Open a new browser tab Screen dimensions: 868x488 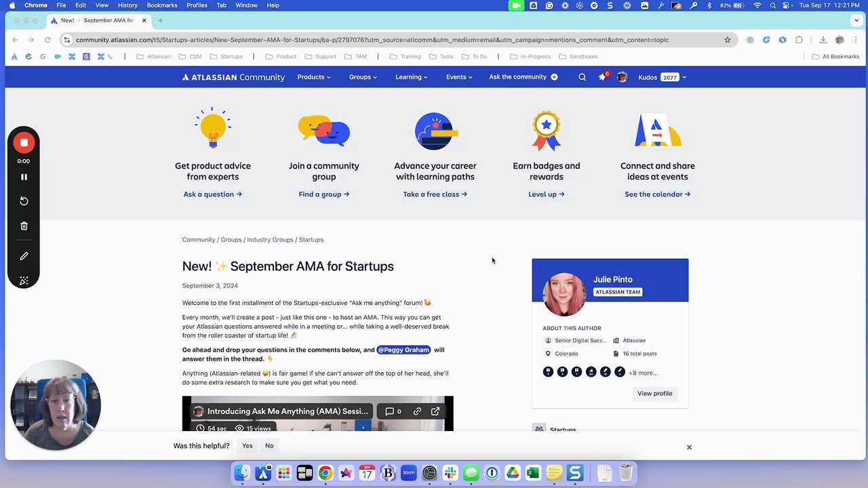click(161, 20)
